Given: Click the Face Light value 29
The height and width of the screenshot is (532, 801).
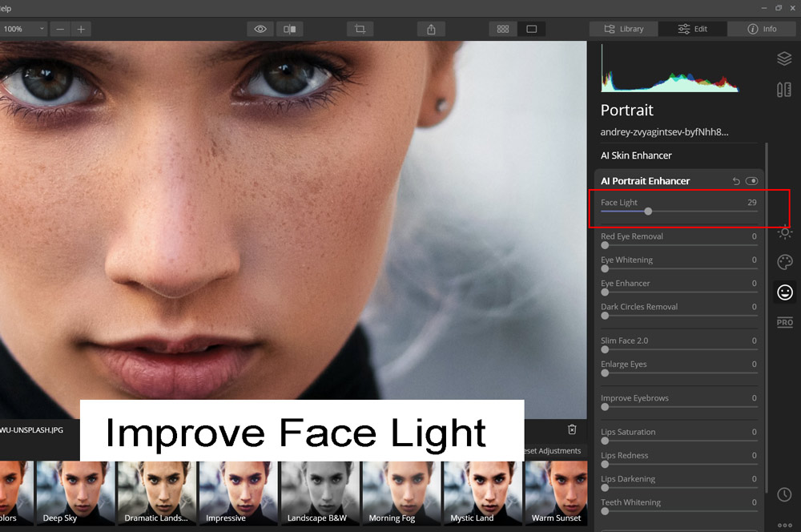Looking at the screenshot, I should pos(751,203).
